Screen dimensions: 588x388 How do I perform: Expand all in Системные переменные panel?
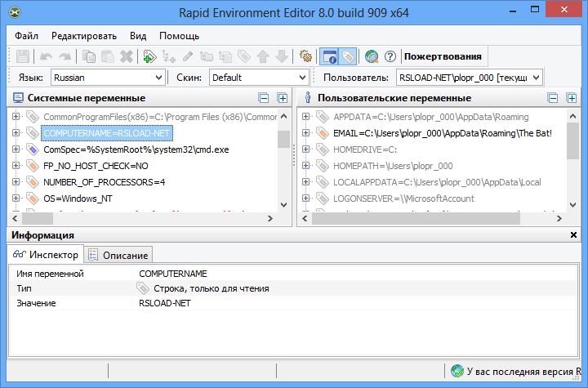(x=282, y=98)
